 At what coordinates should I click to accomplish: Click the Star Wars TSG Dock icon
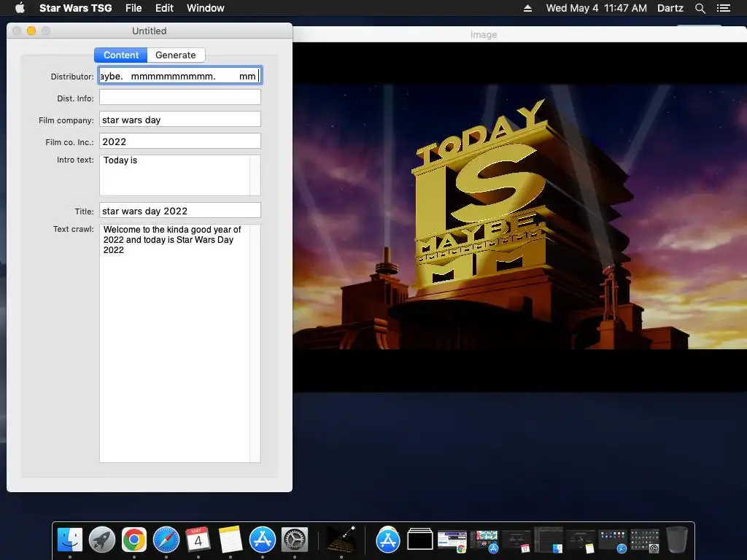[341, 540]
